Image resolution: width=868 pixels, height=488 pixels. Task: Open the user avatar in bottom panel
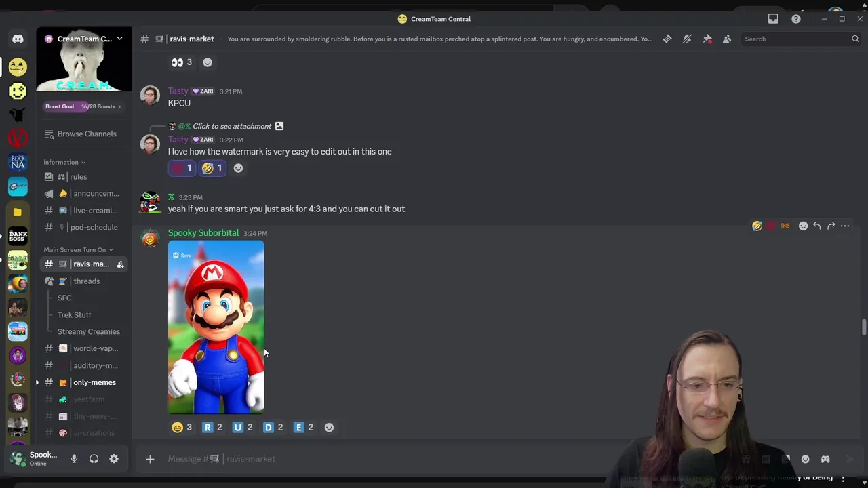18,459
